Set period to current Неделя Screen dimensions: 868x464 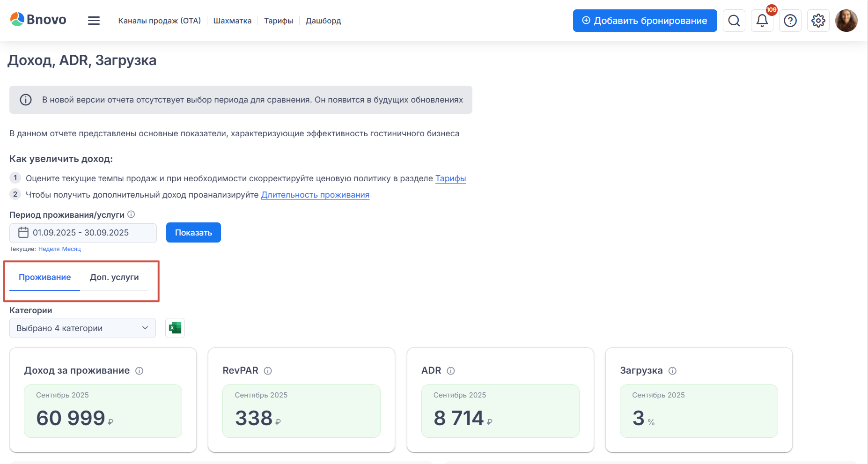pyautogui.click(x=49, y=249)
